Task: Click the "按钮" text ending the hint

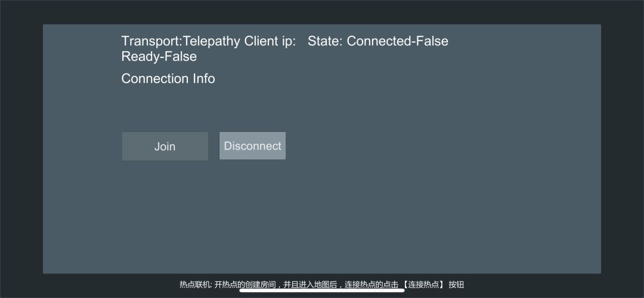Action: point(456,285)
